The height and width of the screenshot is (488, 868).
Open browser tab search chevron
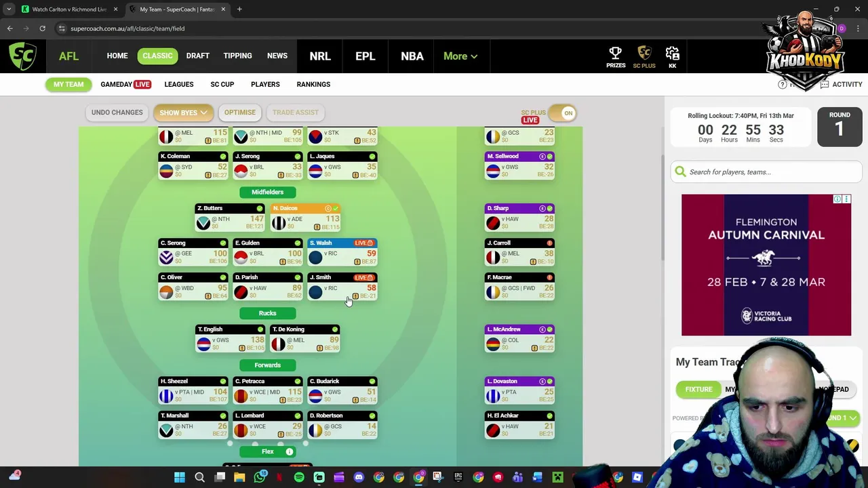9,9
